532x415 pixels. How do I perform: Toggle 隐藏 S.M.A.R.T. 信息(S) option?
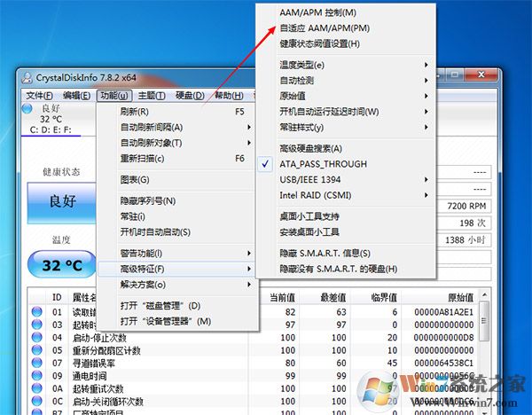point(346,253)
